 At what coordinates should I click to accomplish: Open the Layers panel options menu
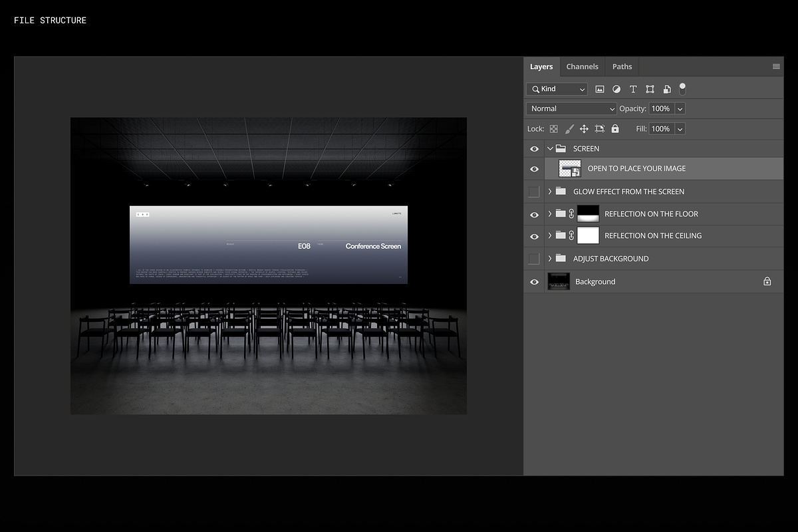click(776, 66)
